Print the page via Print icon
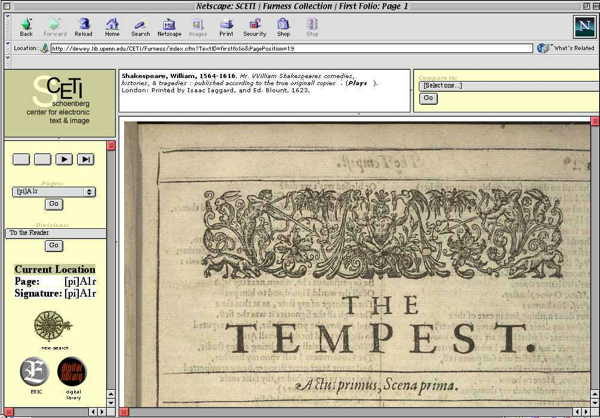Screen dimensions: 600x418 click(226, 27)
